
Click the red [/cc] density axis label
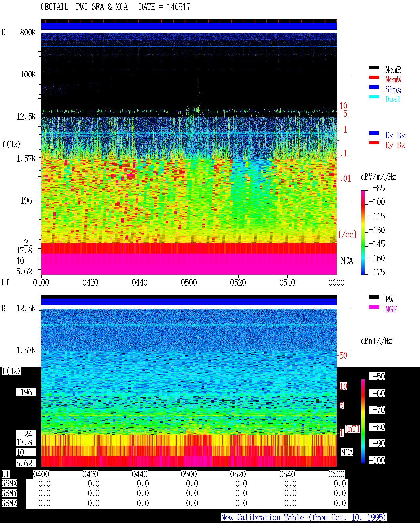click(x=347, y=234)
